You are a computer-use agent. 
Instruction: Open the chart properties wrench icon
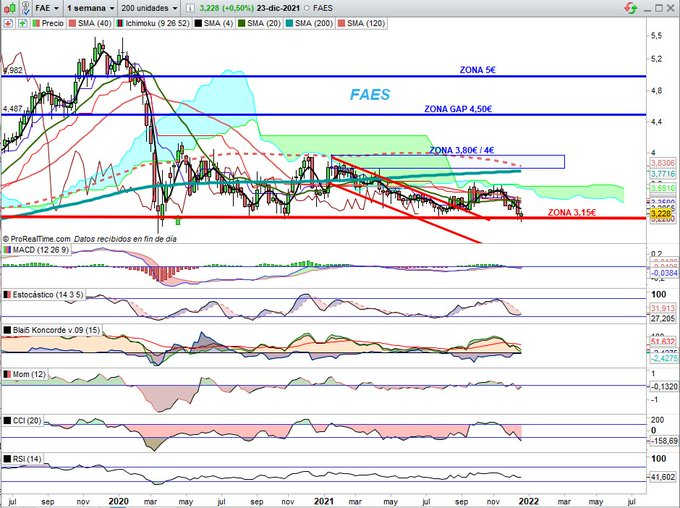(26, 7)
